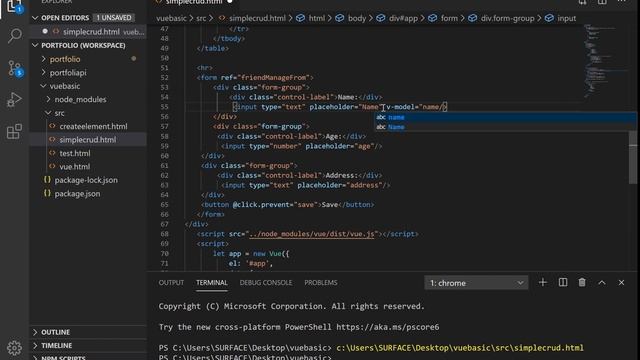Switch to the PROBLEMS tab
The width and height of the screenshot is (640, 360).
[x=321, y=282]
